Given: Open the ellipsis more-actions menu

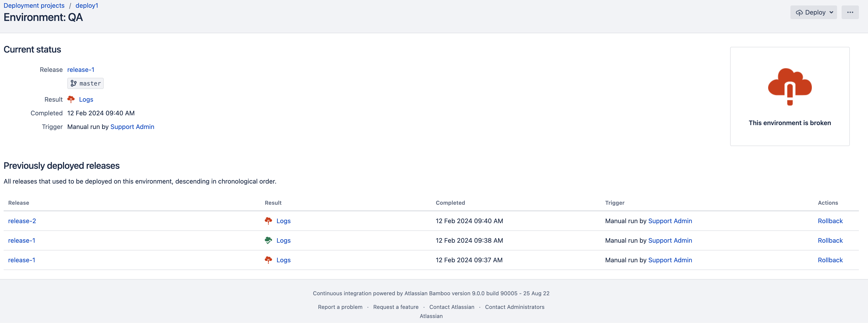Looking at the screenshot, I should pyautogui.click(x=850, y=12).
